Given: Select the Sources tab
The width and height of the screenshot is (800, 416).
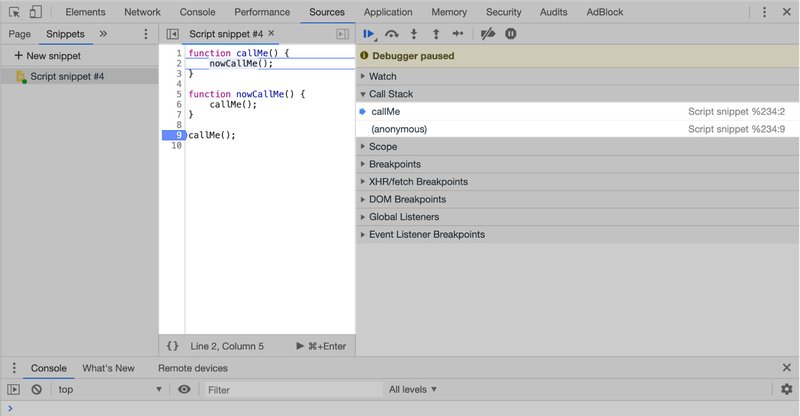Looking at the screenshot, I should click(x=327, y=12).
